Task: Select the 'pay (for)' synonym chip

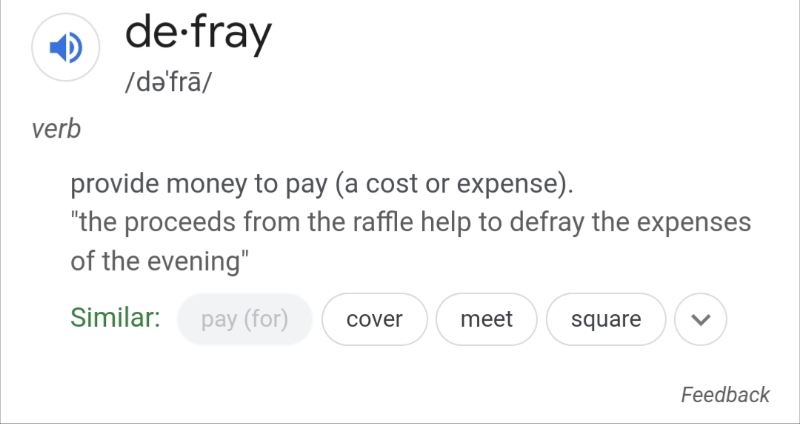Action: (245, 319)
